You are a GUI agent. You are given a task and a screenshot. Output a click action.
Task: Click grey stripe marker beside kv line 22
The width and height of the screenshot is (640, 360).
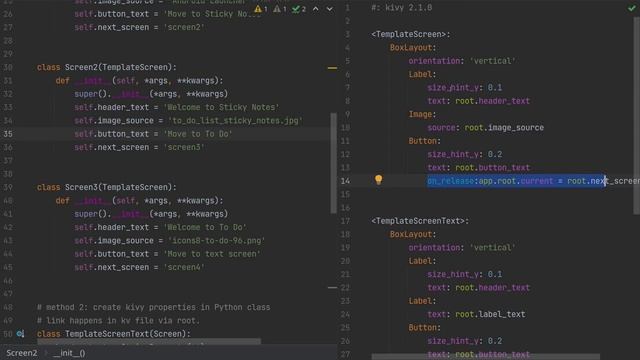click(332, 287)
